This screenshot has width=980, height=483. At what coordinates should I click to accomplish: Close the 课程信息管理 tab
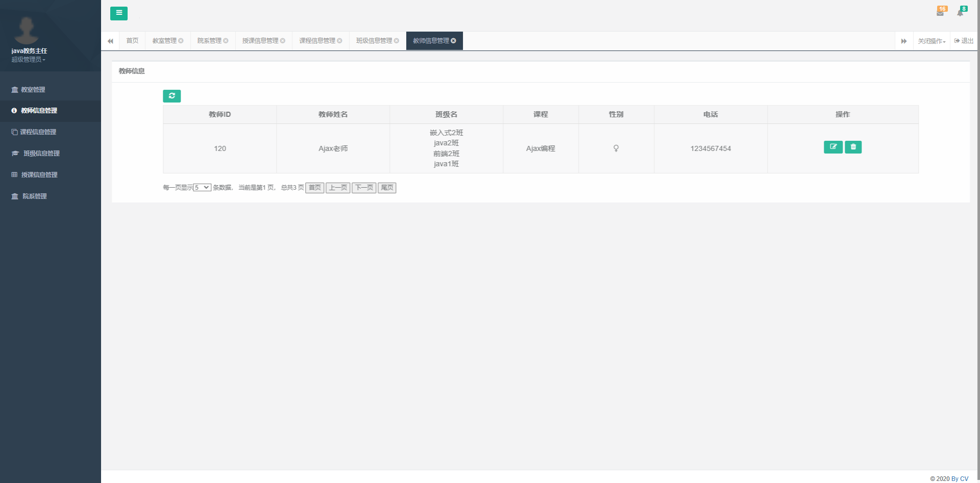coord(339,41)
